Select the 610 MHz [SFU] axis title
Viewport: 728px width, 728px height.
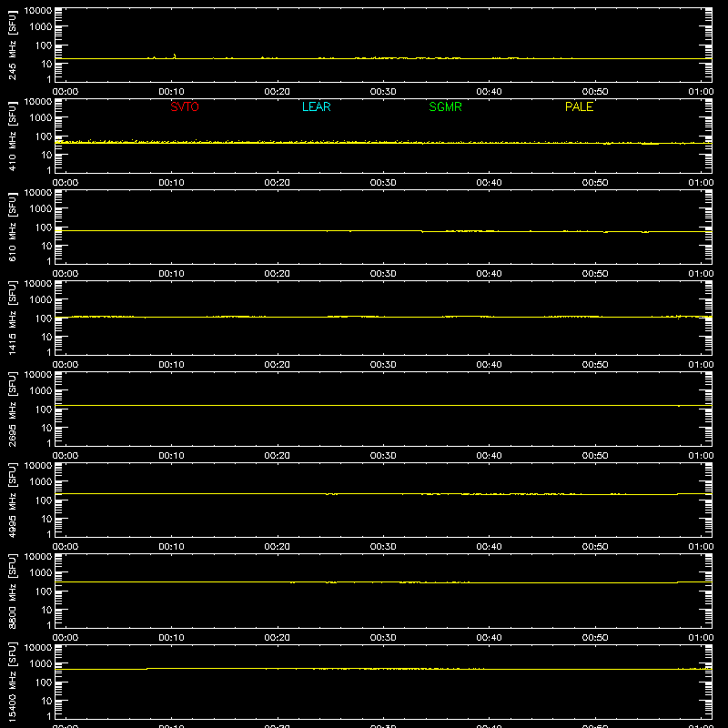12,227
